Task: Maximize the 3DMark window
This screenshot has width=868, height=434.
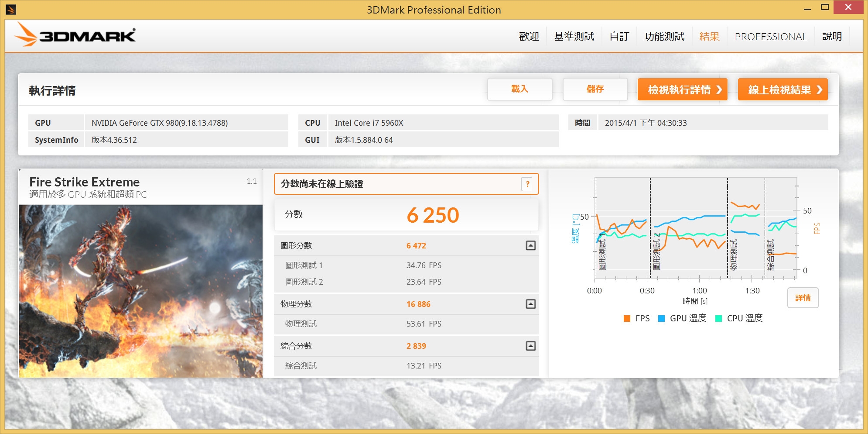Action: point(824,7)
